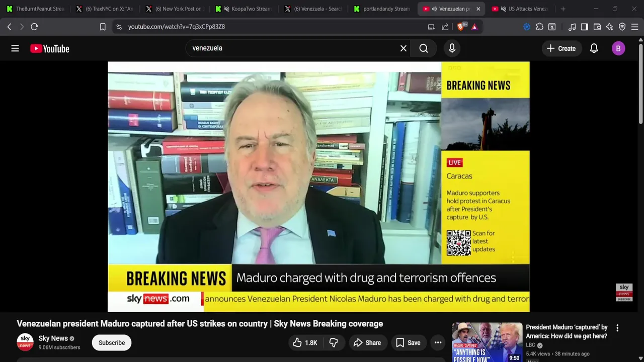
Task: Click the video title 'Venezuelan president Maduro captured' text
Action: tap(200, 324)
